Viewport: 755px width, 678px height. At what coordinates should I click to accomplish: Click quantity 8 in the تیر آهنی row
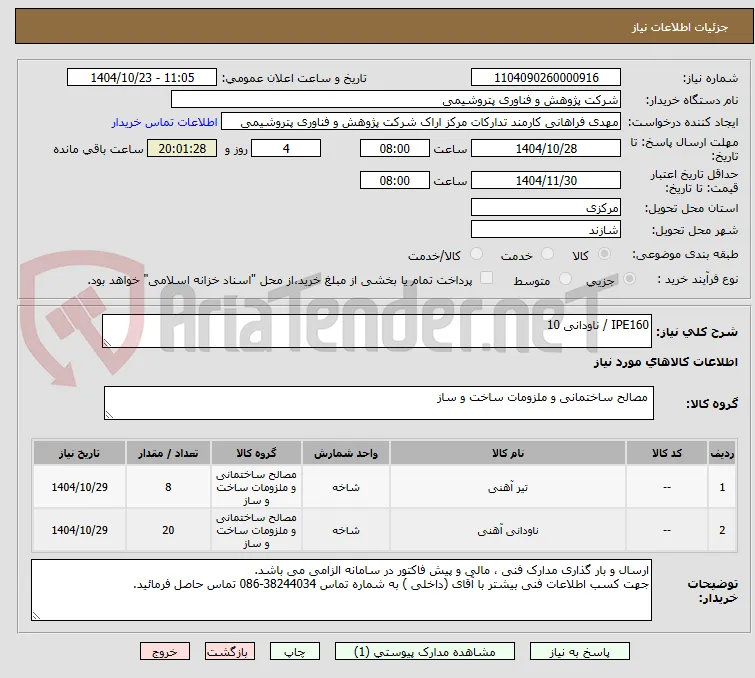(x=168, y=487)
